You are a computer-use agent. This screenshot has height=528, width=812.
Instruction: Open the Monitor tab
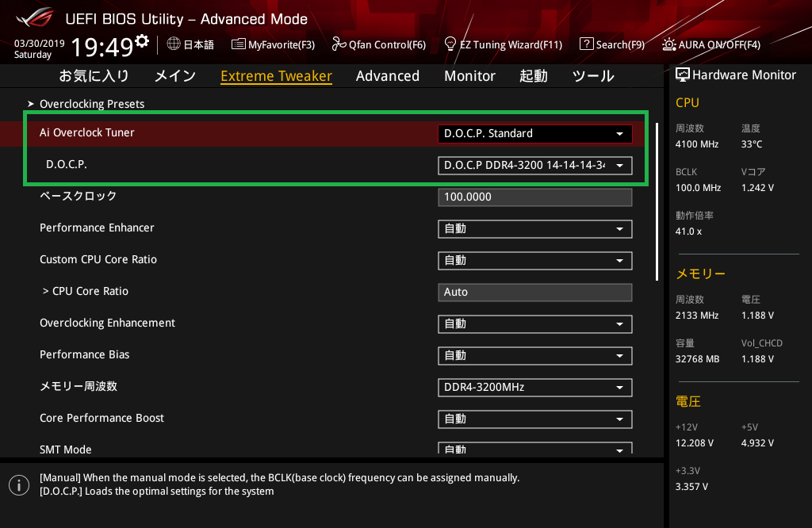[x=469, y=75]
